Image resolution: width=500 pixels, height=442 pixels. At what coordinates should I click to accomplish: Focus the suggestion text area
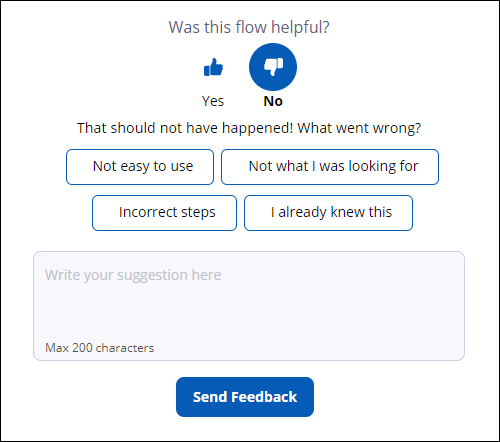click(x=249, y=306)
